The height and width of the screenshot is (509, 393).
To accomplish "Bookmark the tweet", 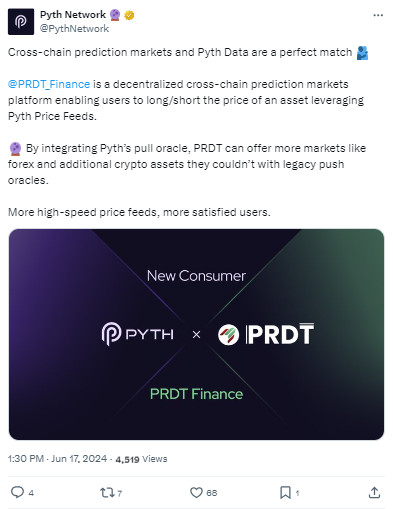I will (x=285, y=492).
